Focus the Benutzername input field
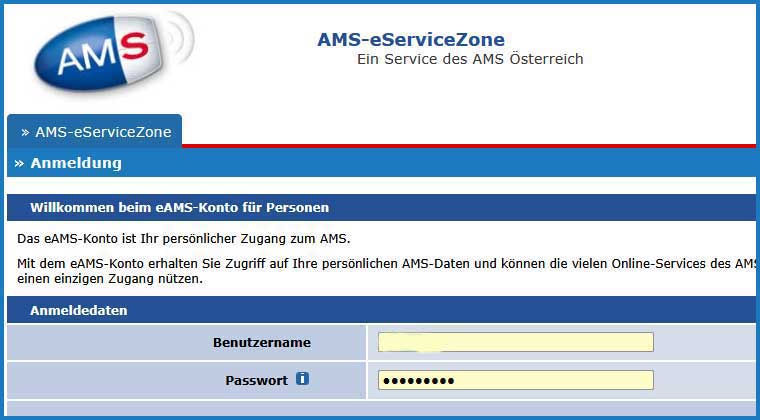Viewport: 760px width, 420px height. click(515, 342)
